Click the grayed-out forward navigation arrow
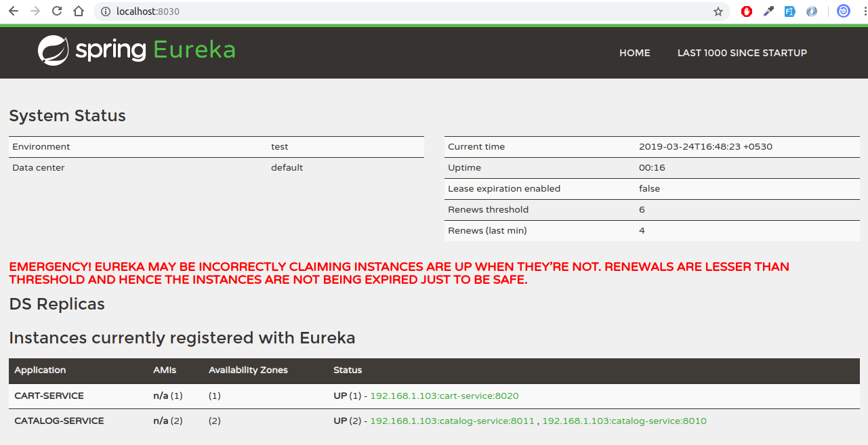 pyautogui.click(x=35, y=11)
